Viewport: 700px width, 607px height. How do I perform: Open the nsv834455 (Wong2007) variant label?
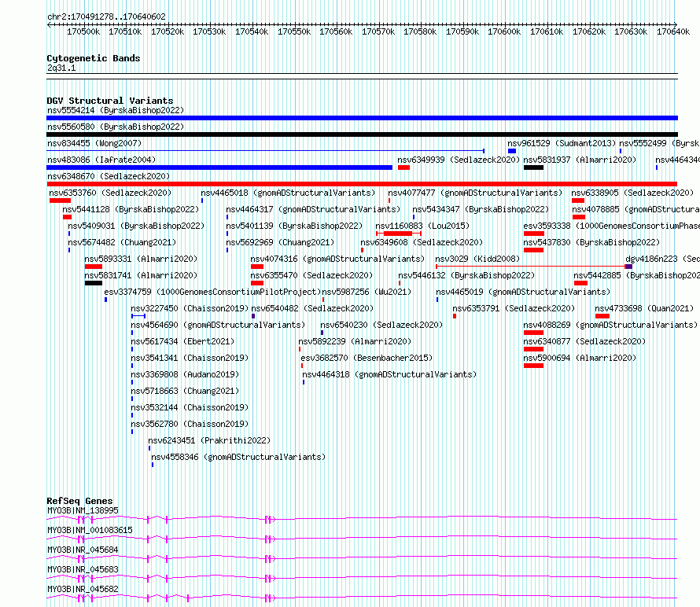[94, 143]
